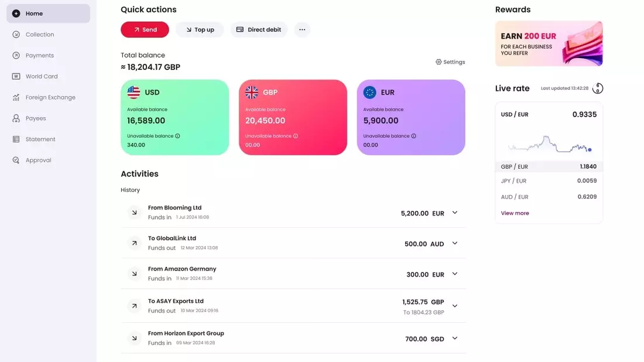The height and width of the screenshot is (362, 644).
Task: Click the US flag icon
Action: 133,93
